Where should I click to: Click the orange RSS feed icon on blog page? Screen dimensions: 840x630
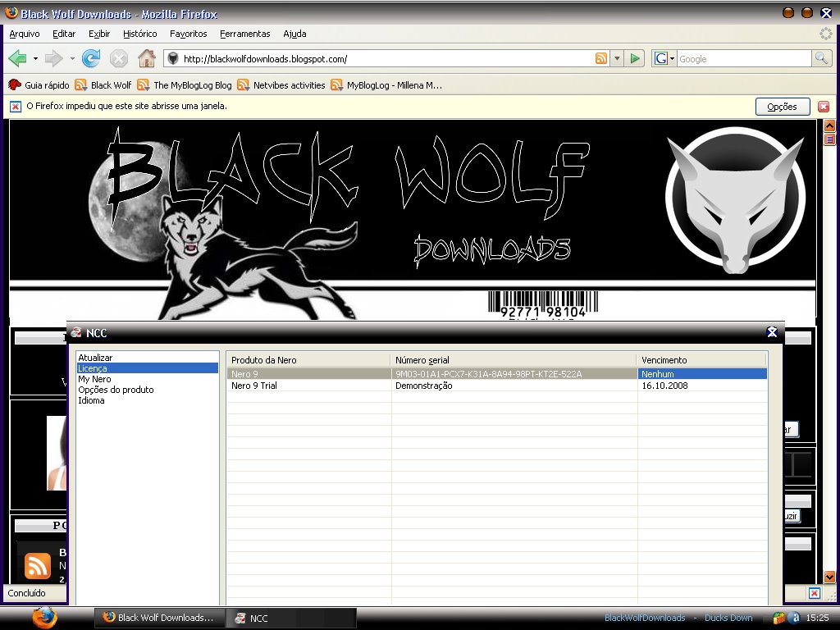coord(38,566)
